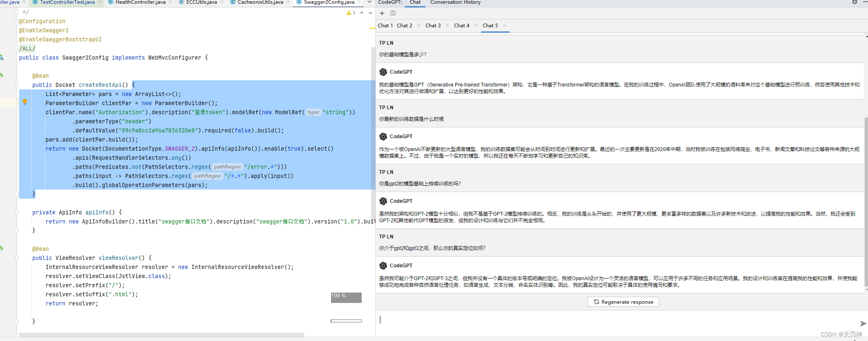Click the CodeGPT logo in the first reply

click(383, 72)
